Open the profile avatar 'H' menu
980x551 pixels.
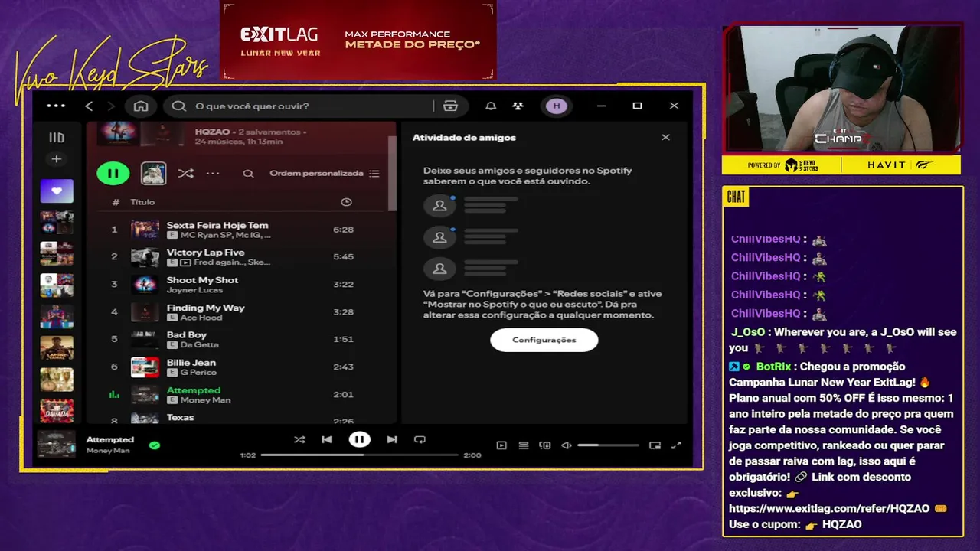pyautogui.click(x=557, y=106)
